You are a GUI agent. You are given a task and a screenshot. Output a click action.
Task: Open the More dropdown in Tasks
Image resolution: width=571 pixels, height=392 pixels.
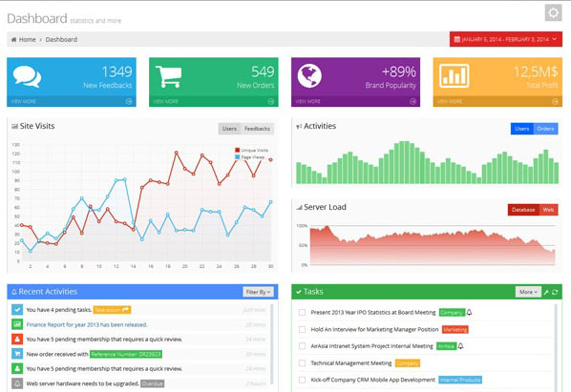tap(528, 292)
